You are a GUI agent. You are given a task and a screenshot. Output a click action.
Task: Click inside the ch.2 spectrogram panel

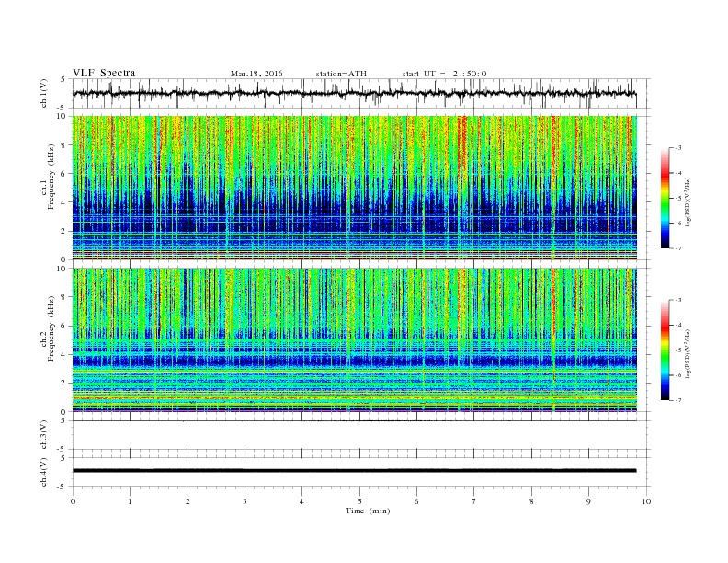(x=354, y=340)
